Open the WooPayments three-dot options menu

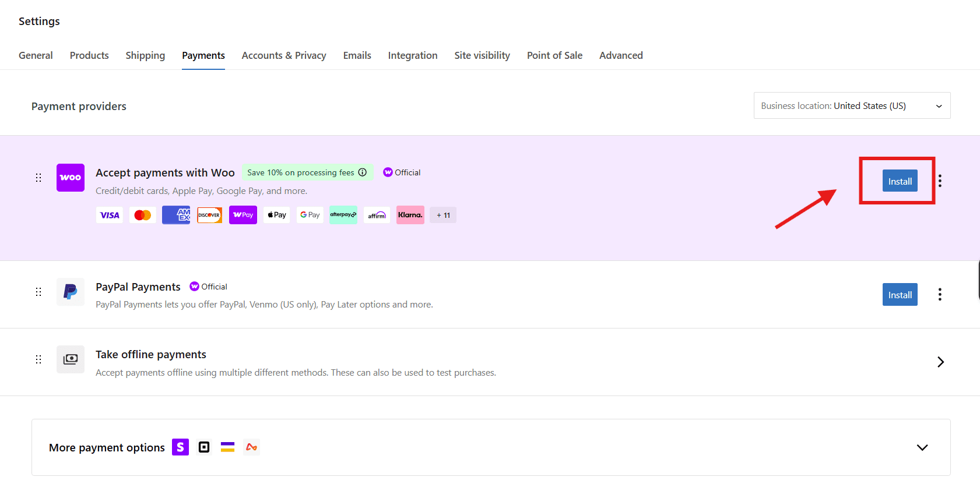pos(940,181)
